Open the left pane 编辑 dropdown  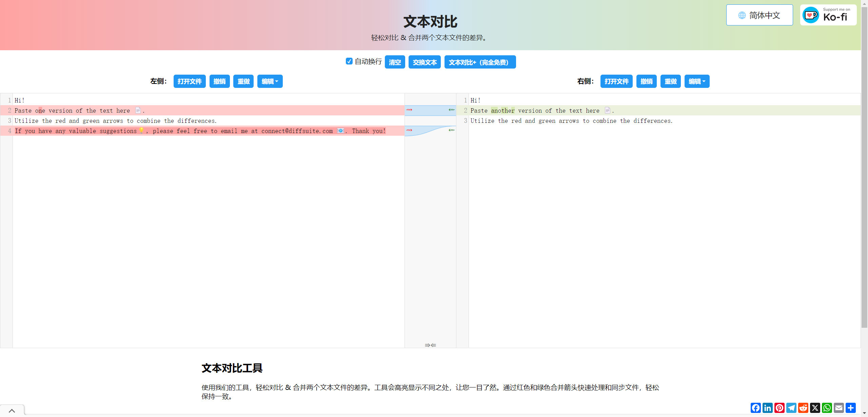click(x=270, y=81)
